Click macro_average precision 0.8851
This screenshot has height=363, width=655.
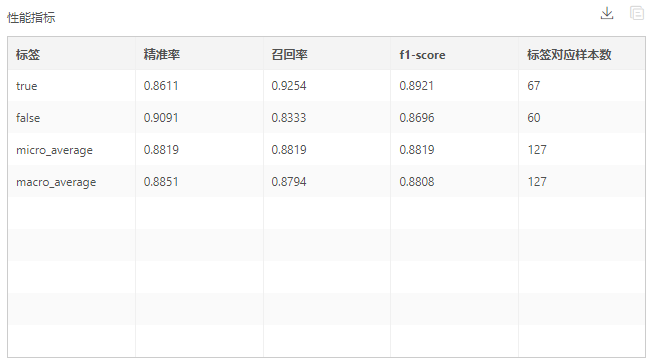(x=161, y=182)
